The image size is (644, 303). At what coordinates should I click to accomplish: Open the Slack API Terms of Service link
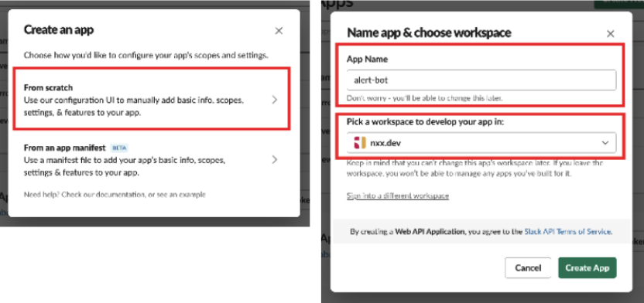click(x=568, y=232)
